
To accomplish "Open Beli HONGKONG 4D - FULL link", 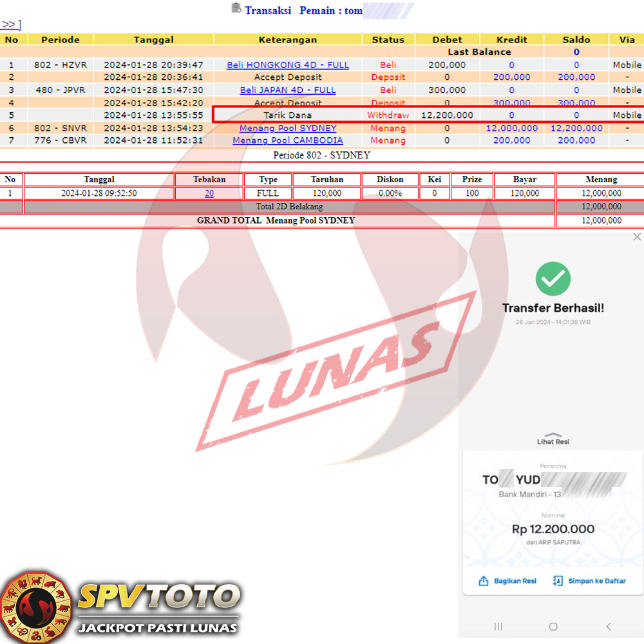I will 288,65.
